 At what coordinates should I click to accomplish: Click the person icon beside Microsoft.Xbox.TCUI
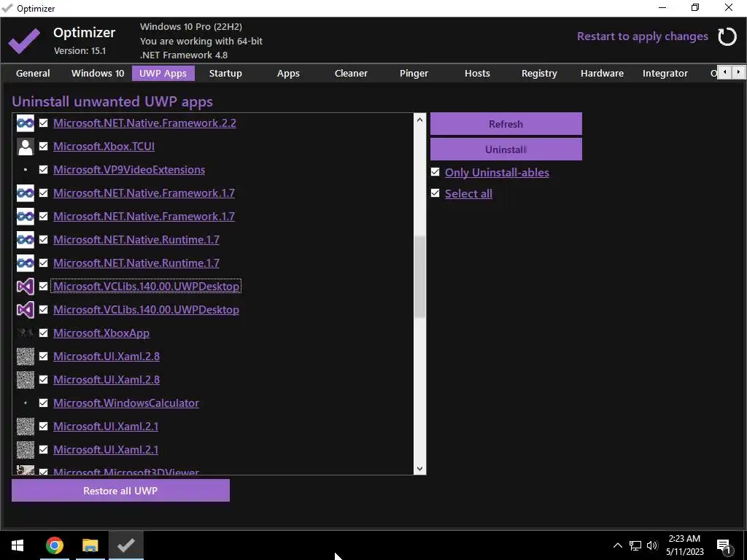(26, 146)
